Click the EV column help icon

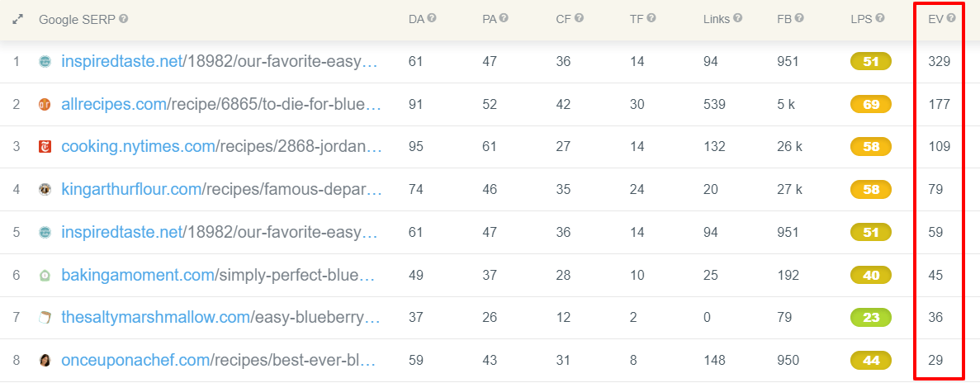[951, 19]
